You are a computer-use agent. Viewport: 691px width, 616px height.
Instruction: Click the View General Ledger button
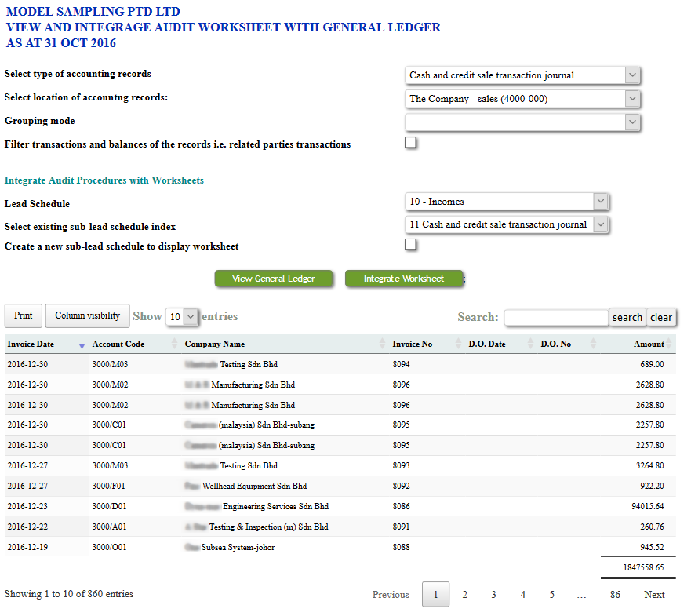(x=274, y=279)
